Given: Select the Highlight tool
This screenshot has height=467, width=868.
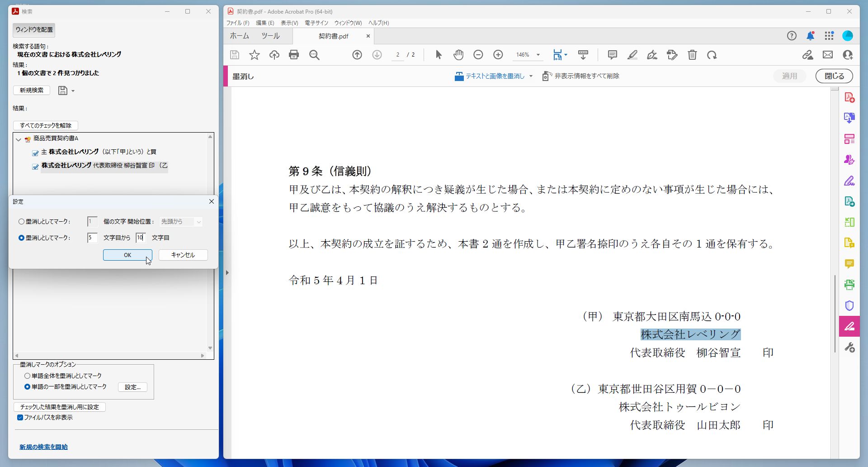Looking at the screenshot, I should tap(632, 54).
